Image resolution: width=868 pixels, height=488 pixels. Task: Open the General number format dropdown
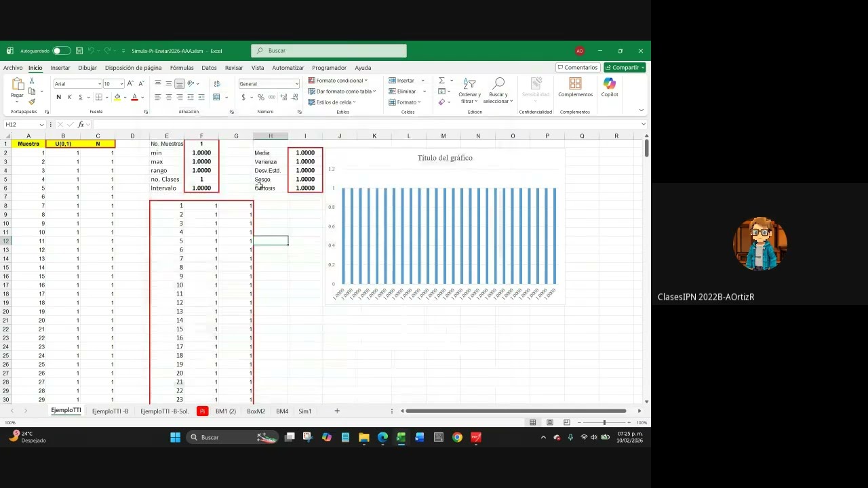tap(296, 84)
